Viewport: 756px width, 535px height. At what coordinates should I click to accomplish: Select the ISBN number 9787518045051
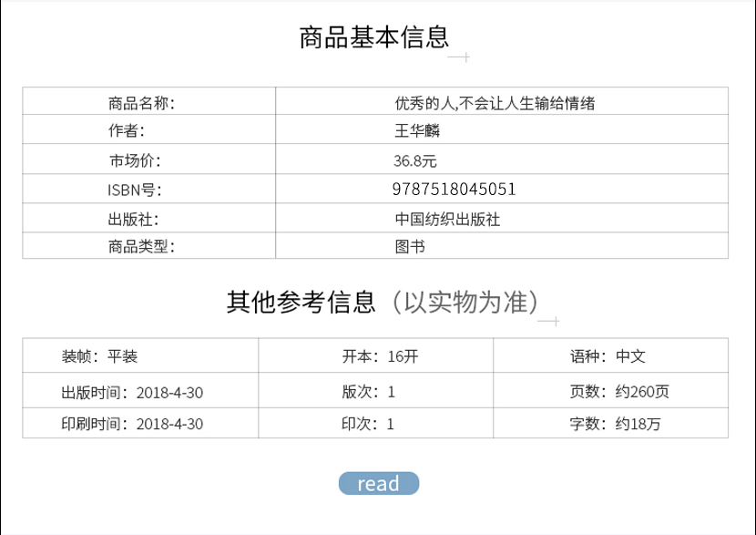click(x=455, y=190)
